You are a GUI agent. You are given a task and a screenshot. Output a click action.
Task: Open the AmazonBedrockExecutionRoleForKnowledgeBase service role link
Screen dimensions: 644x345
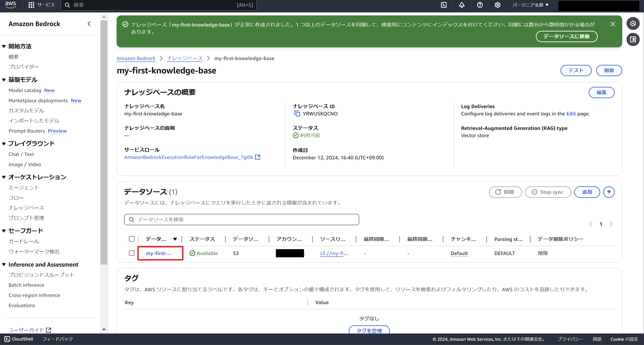coord(189,157)
